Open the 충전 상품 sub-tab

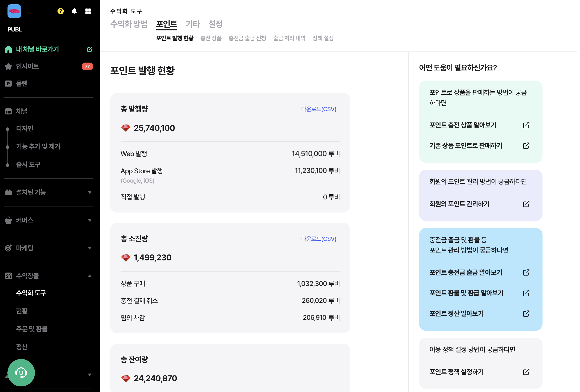pos(211,38)
